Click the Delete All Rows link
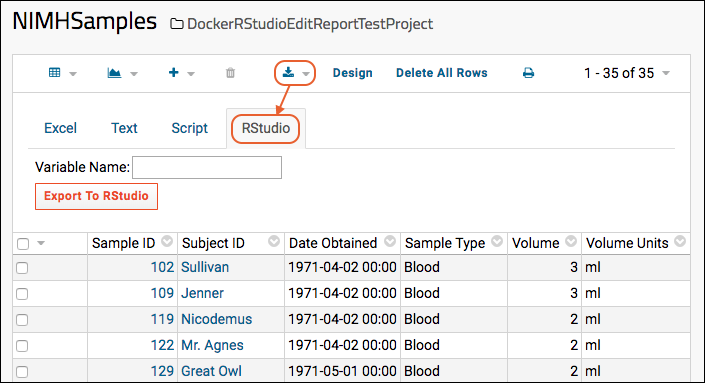Image resolution: width=705 pixels, height=383 pixels. pos(442,73)
